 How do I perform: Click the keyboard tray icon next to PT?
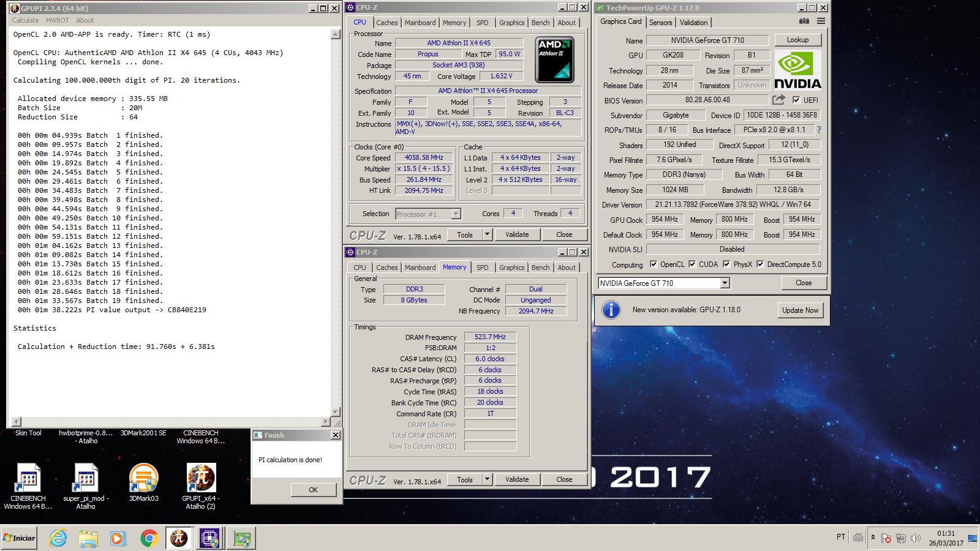[858, 538]
